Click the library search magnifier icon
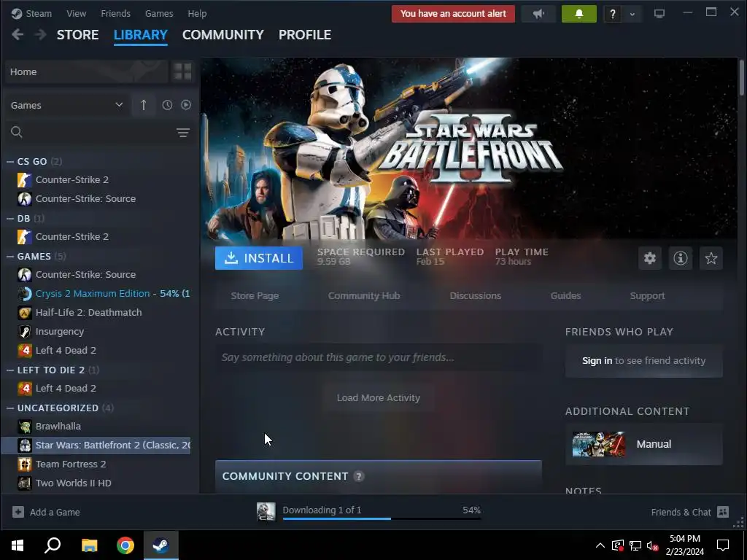The height and width of the screenshot is (560, 747). [17, 132]
